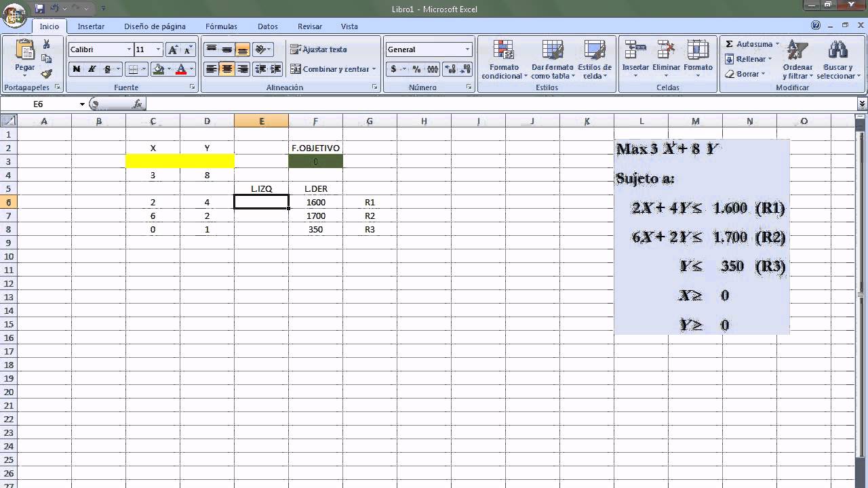This screenshot has width=868, height=488.
Task: Open Buscar y seleccionar
Action: click(838, 60)
